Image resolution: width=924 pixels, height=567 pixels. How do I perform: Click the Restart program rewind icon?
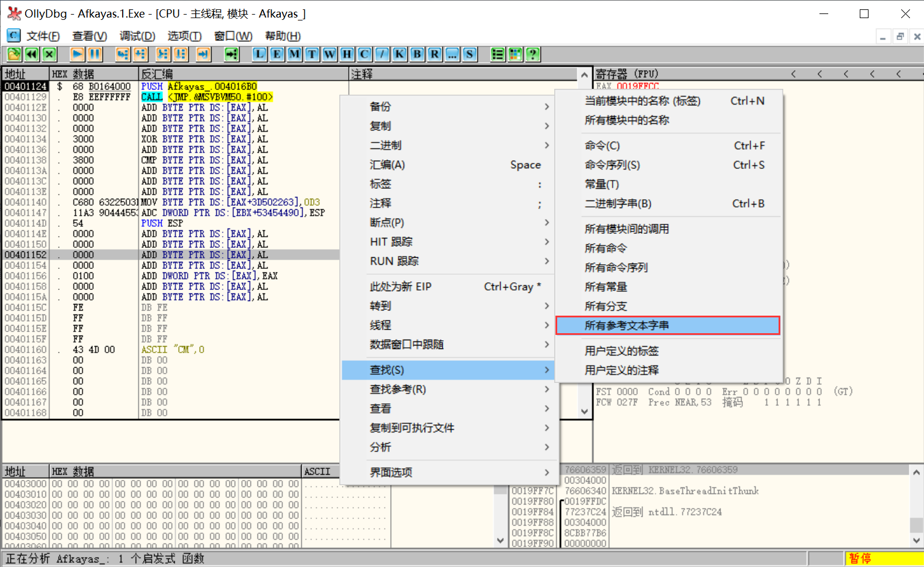32,54
